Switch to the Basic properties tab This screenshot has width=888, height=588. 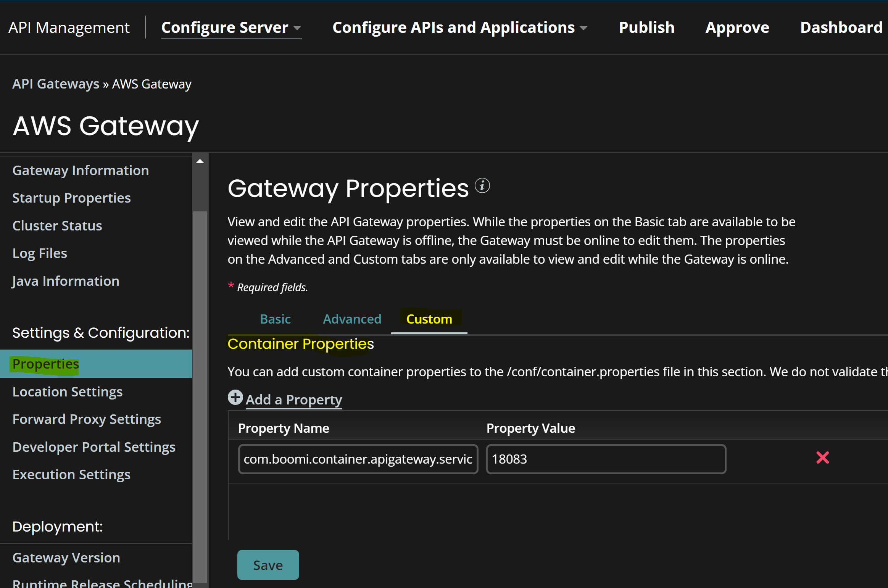pos(276,319)
